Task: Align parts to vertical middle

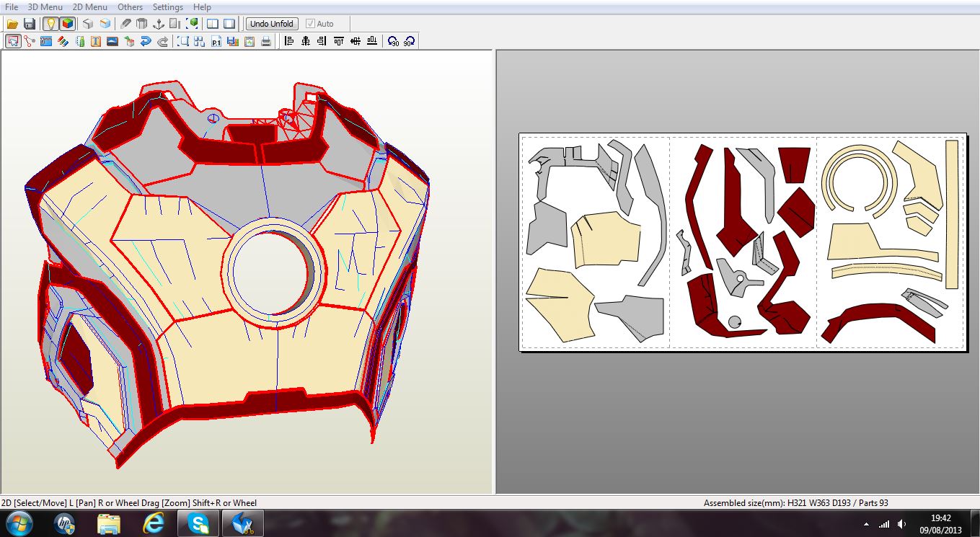Action: 356,41
